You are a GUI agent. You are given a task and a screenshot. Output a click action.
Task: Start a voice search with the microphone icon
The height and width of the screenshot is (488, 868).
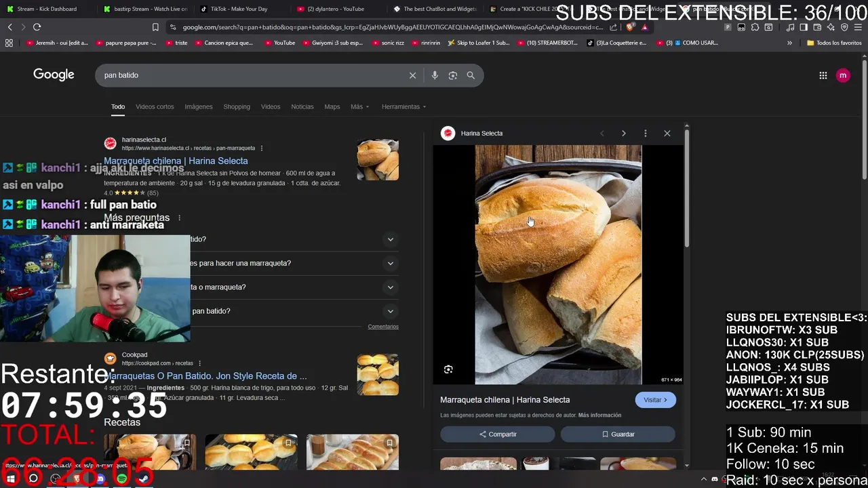click(x=435, y=75)
